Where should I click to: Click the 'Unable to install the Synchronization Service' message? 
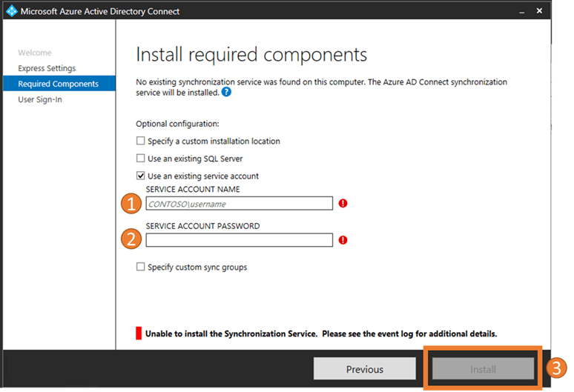pos(321,334)
